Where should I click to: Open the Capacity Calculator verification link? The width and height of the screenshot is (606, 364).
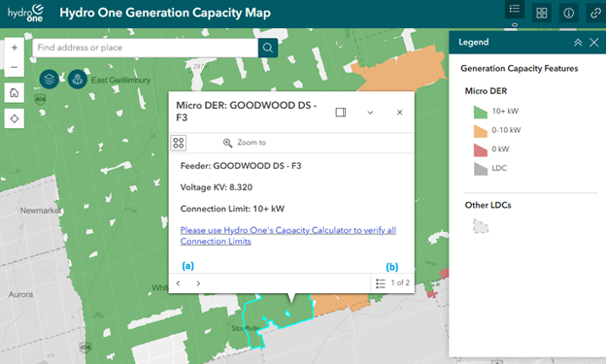tap(287, 236)
